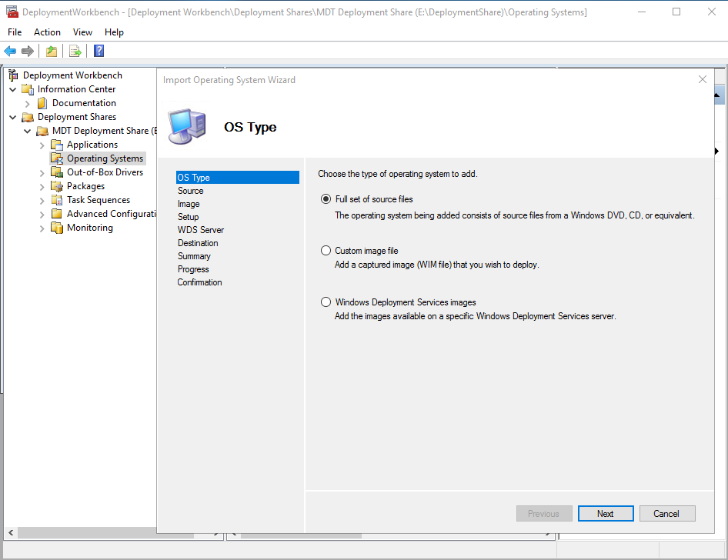Image resolution: width=728 pixels, height=560 pixels.
Task: Select the Setup wizard step
Action: click(188, 217)
